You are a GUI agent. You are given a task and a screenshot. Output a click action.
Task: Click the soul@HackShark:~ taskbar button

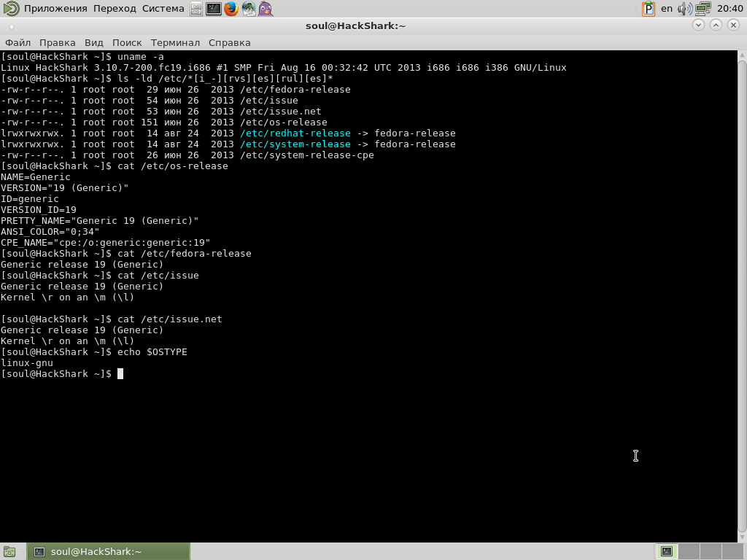(109, 552)
